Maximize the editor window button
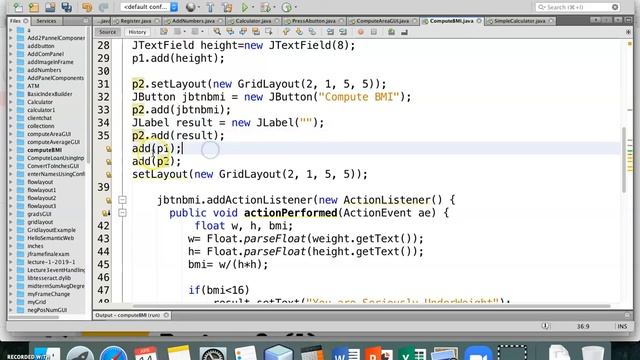 pos(628,20)
